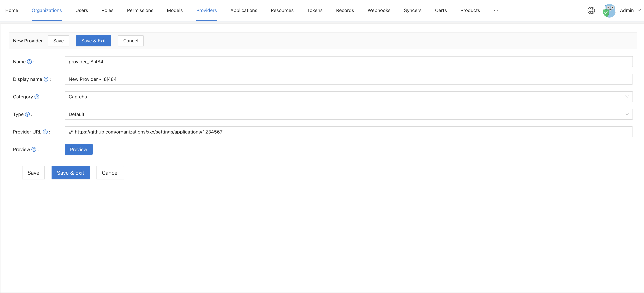This screenshot has height=293, width=644.
Task: Click the Save & Exit button
Action: tap(93, 41)
